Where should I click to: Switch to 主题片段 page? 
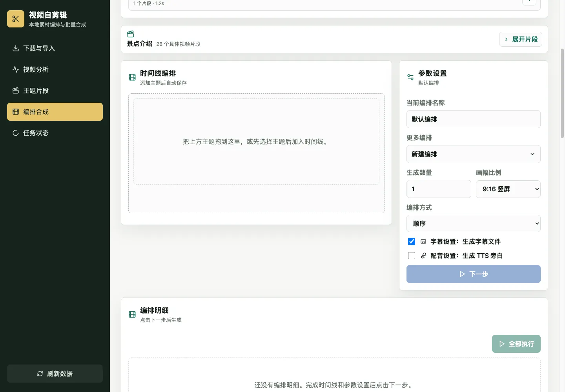tap(55, 91)
